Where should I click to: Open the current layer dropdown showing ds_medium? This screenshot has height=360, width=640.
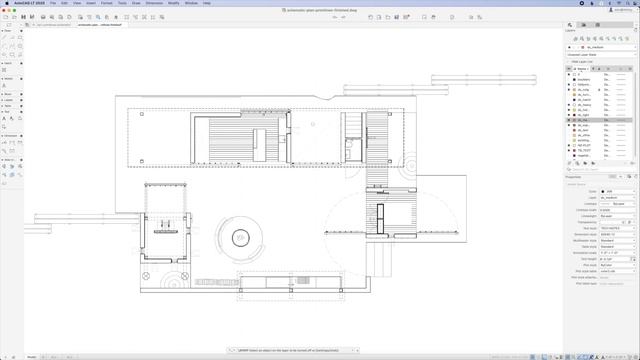pos(601,47)
